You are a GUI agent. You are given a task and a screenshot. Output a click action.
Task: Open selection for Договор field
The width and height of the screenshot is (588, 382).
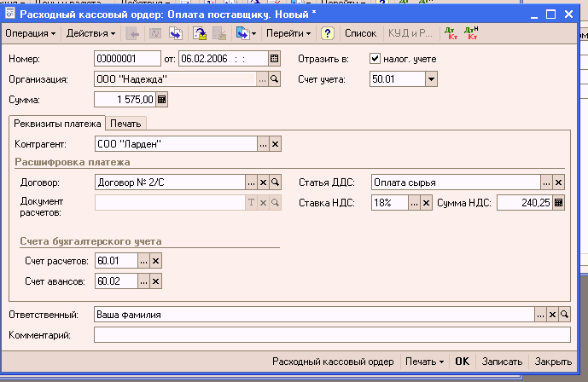pyautogui.click(x=251, y=182)
